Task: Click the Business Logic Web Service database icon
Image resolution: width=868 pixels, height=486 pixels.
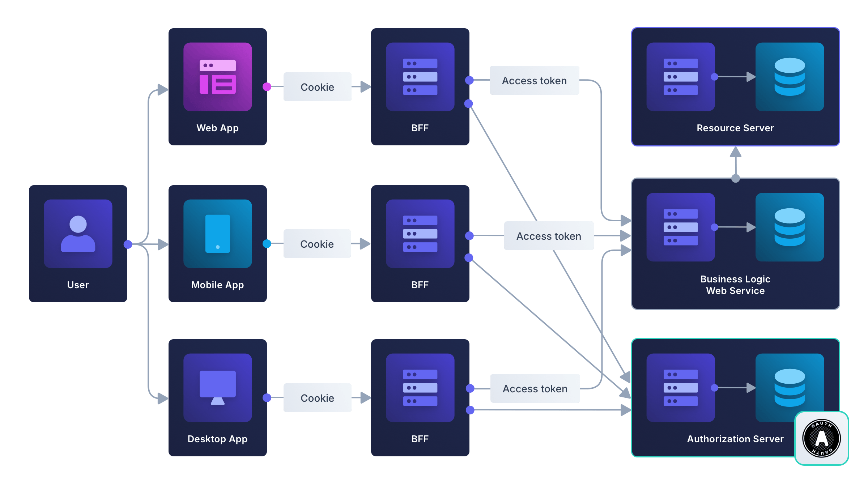Action: click(x=790, y=227)
